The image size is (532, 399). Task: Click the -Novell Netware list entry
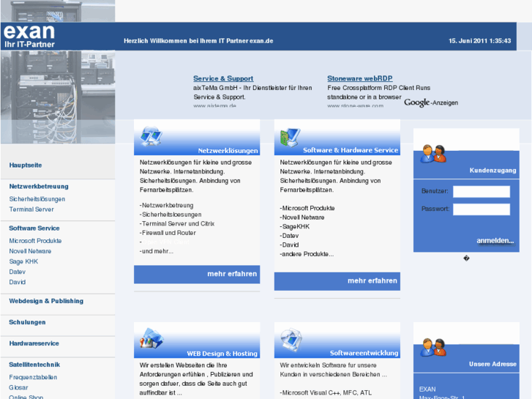pos(302,217)
